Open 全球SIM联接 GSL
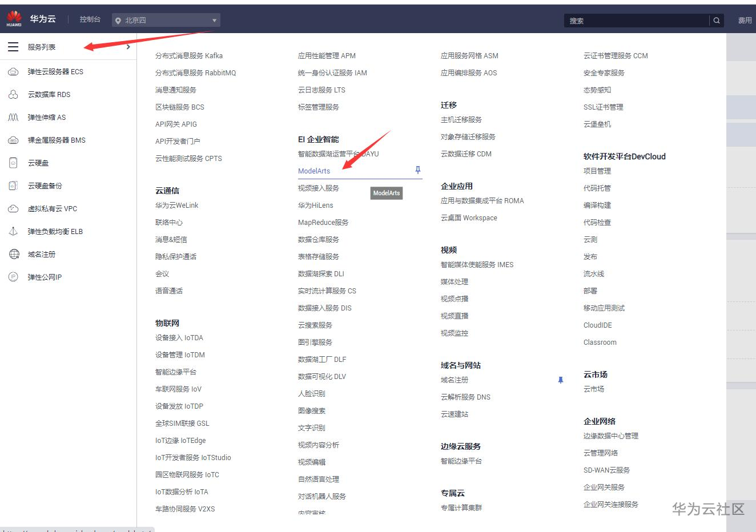The width and height of the screenshot is (756, 532). coord(182,423)
